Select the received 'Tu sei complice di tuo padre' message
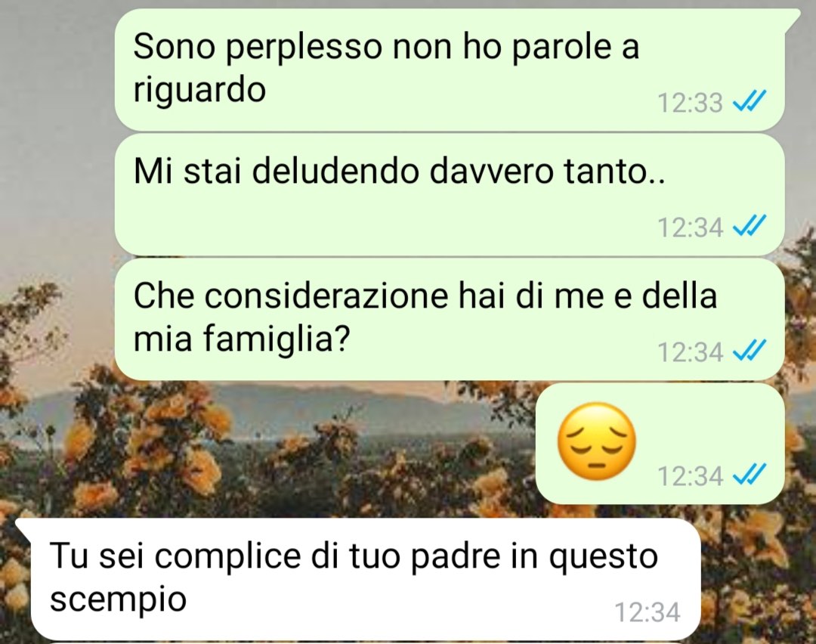Viewport: 816px width, 644px height. click(x=366, y=579)
